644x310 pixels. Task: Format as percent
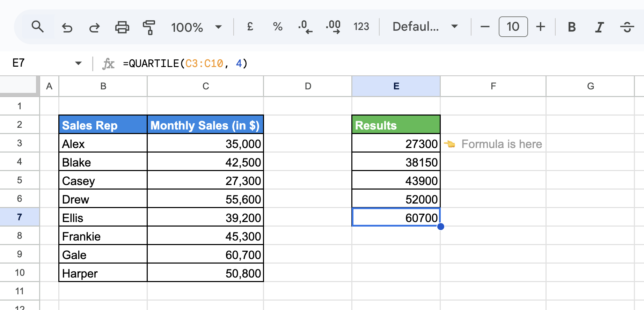point(278,27)
